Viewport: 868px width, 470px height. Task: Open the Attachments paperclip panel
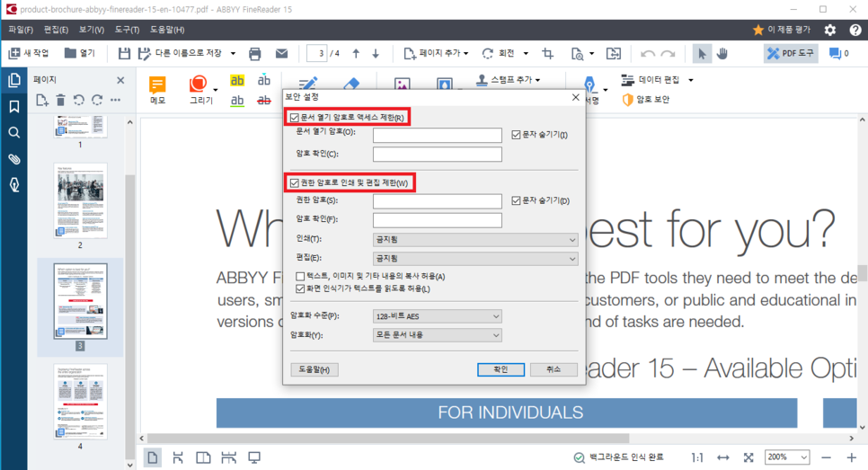coord(14,159)
